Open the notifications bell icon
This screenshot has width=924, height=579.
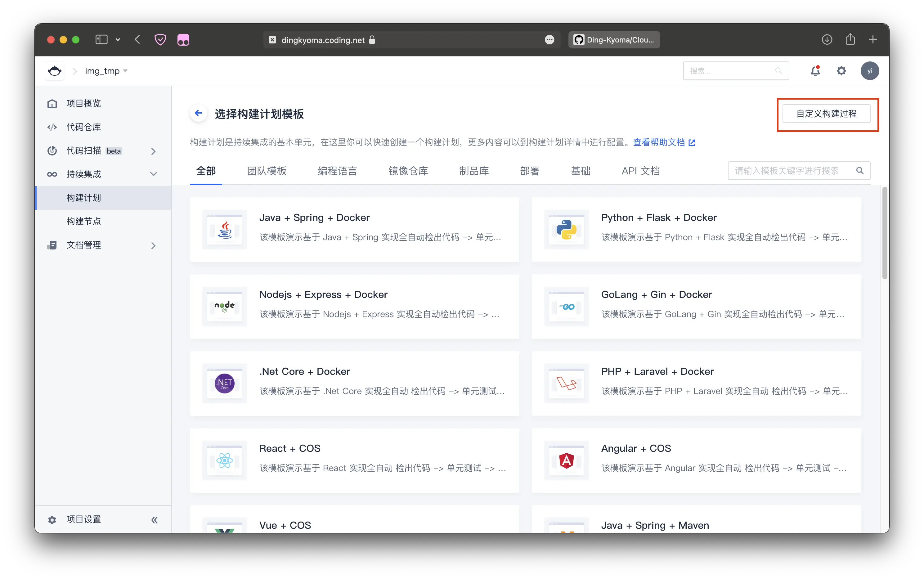815,71
